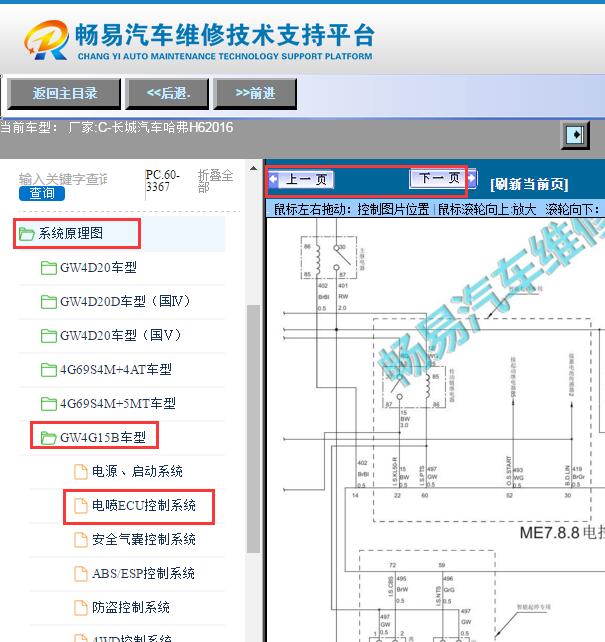
Task: Click the page icon beside 安全气囊控制系统
Action: coord(81,540)
